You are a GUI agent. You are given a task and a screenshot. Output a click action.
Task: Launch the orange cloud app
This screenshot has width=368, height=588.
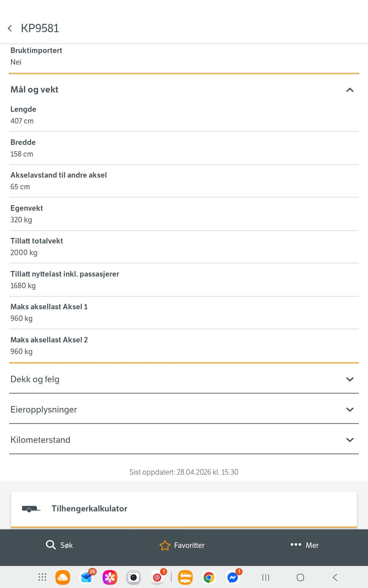tap(63, 577)
